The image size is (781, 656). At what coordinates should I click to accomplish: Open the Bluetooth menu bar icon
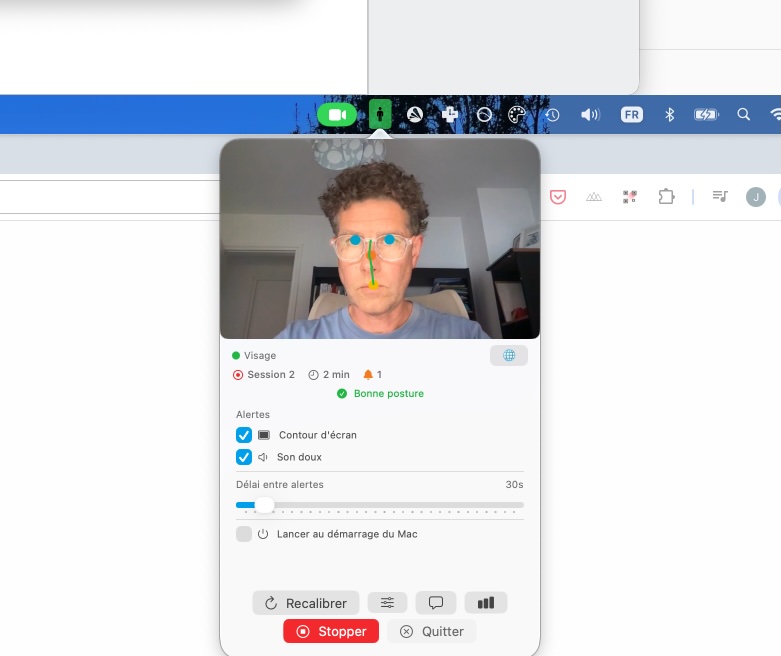click(669, 115)
